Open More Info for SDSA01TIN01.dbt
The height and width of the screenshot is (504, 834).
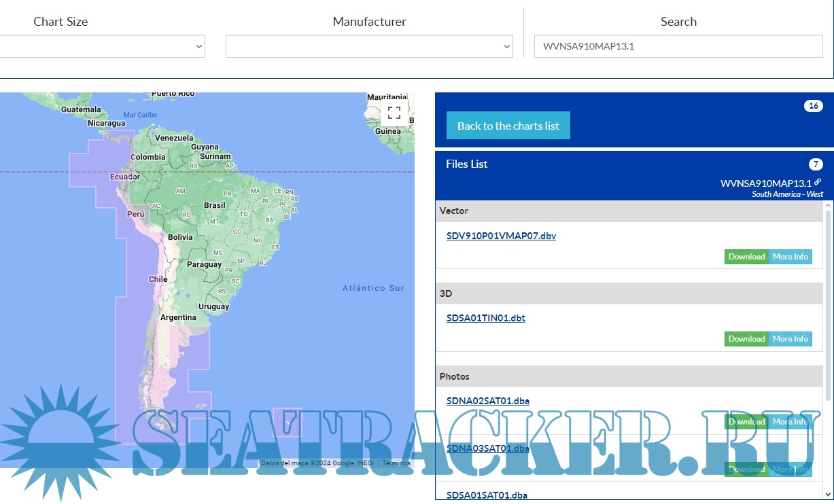point(790,339)
